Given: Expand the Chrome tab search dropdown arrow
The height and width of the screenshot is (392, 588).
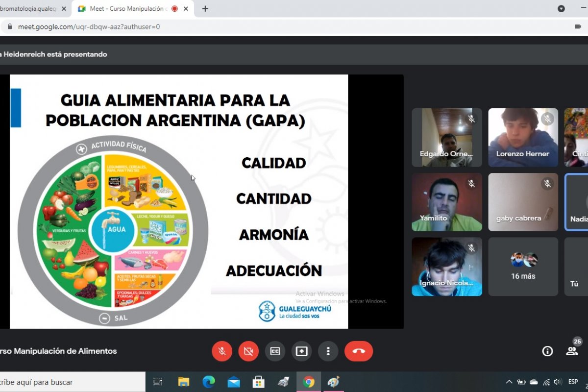Looking at the screenshot, I should 562,9.
